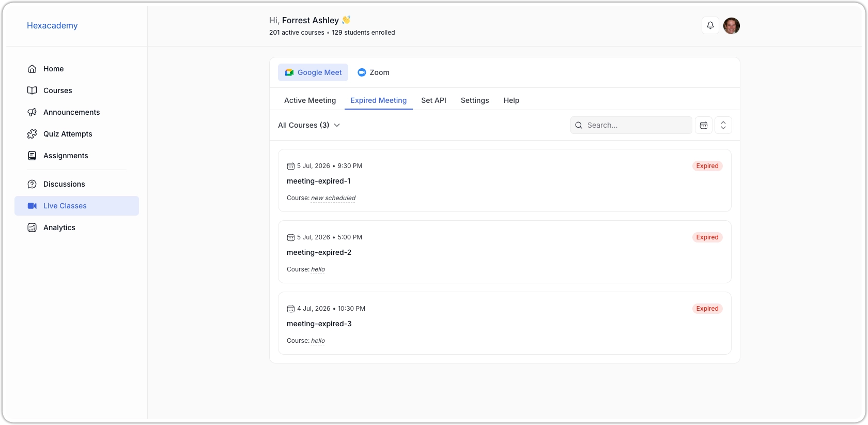Expand the All Courses (3) dropdown
Viewport: 868px width, 425px height.
[309, 125]
